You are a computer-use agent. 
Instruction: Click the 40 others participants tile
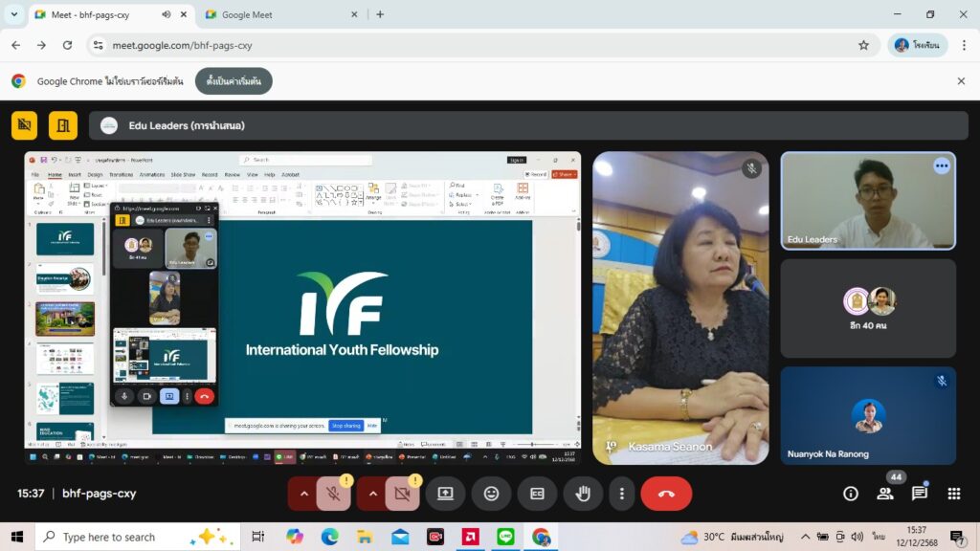point(868,308)
